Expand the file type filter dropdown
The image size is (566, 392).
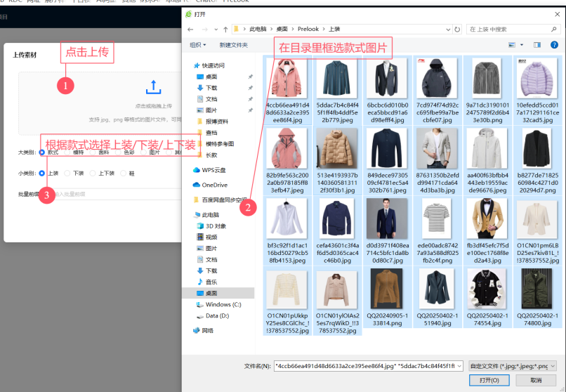tap(513, 365)
